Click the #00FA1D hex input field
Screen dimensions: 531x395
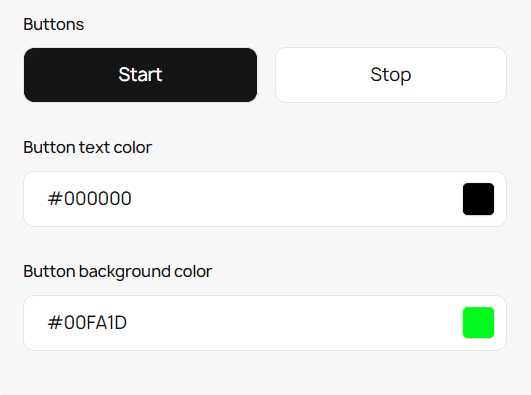click(x=265, y=323)
